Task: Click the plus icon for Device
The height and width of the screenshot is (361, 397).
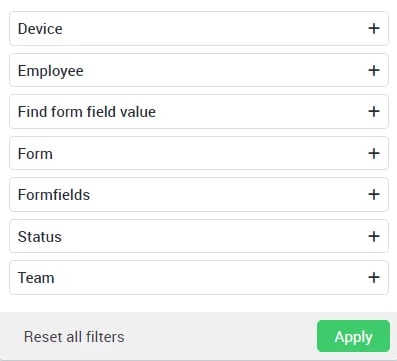Action: point(374,28)
